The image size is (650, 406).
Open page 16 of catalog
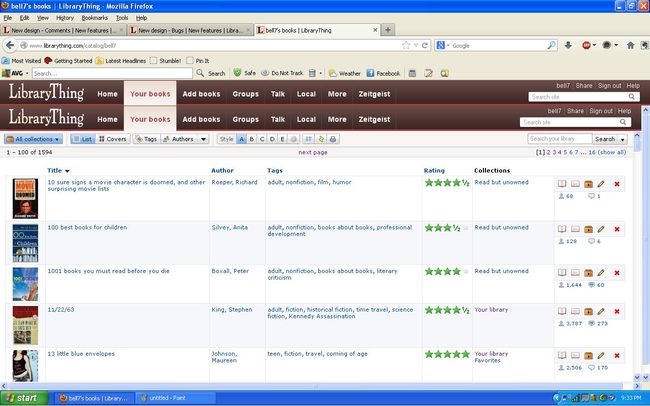592,153
